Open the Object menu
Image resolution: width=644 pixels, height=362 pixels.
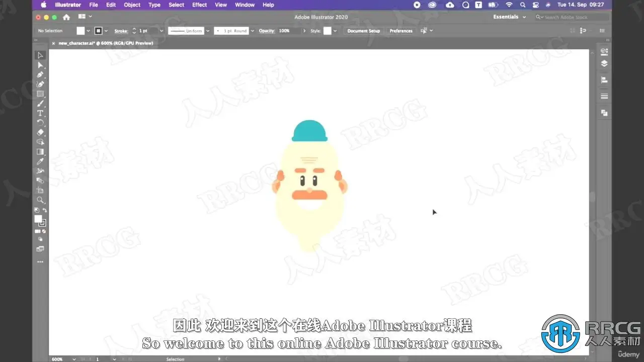(x=132, y=5)
